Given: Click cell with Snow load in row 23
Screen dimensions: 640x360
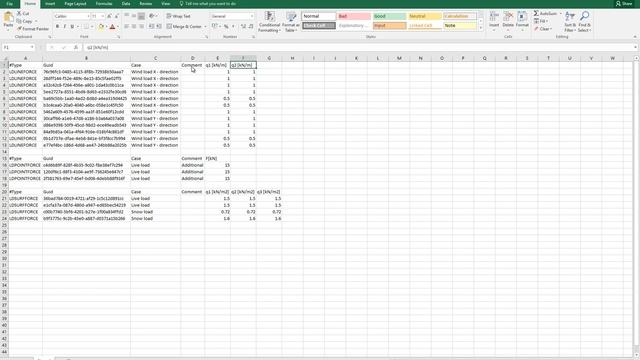Looking at the screenshot, I should 155,212.
